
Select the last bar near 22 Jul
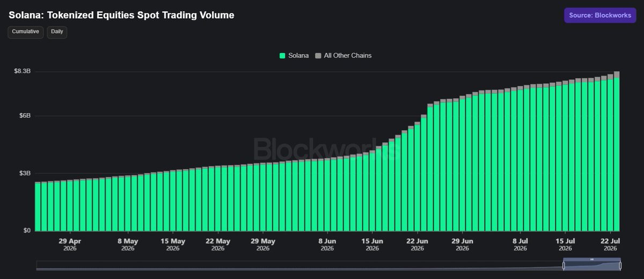click(x=617, y=151)
